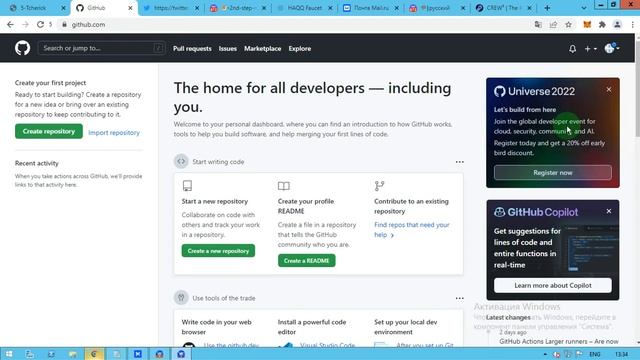Open Pull requests in the header
The width and height of the screenshot is (640, 360).
click(x=192, y=49)
